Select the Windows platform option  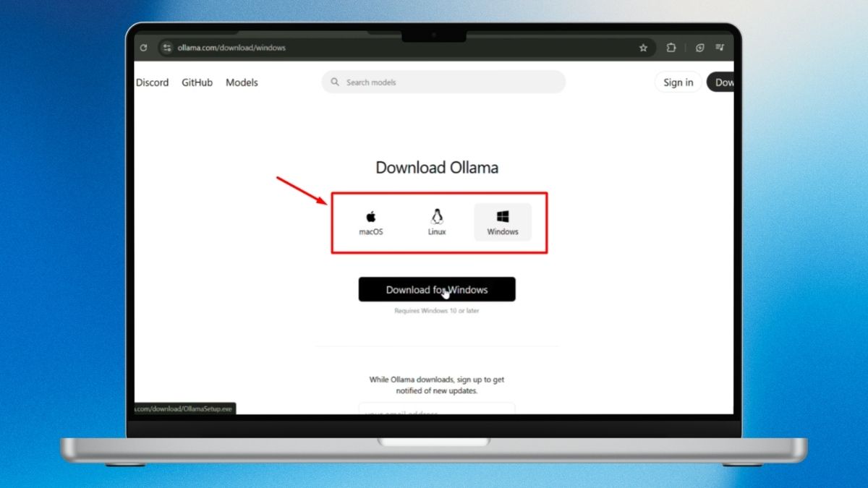tap(503, 223)
